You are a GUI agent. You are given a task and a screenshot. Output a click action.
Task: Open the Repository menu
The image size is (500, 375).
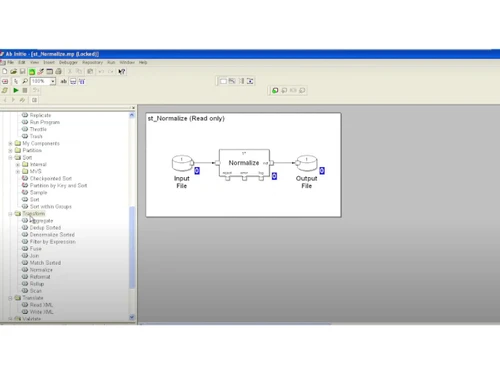pyautogui.click(x=92, y=62)
